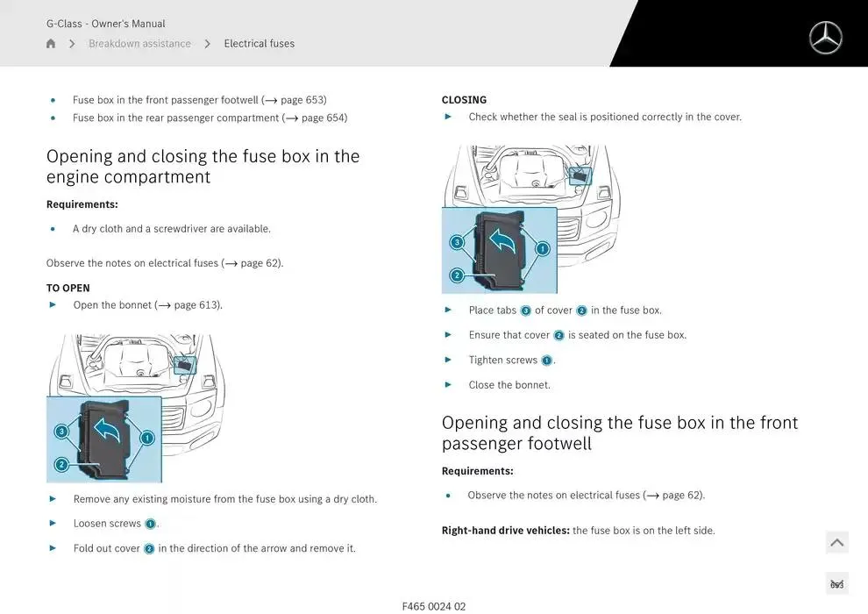This screenshot has height=614, width=868.
Task: Click chevron between home icon and Breakdown assistance
Action: pos(72,44)
